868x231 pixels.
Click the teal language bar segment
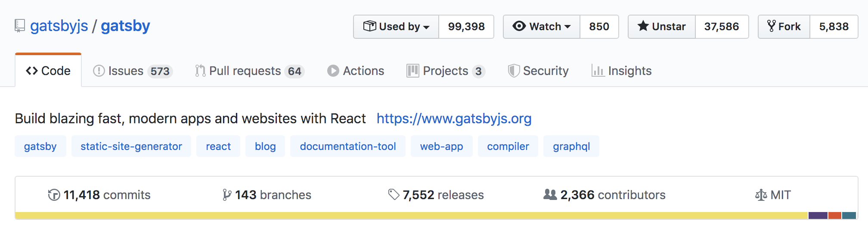point(849,215)
